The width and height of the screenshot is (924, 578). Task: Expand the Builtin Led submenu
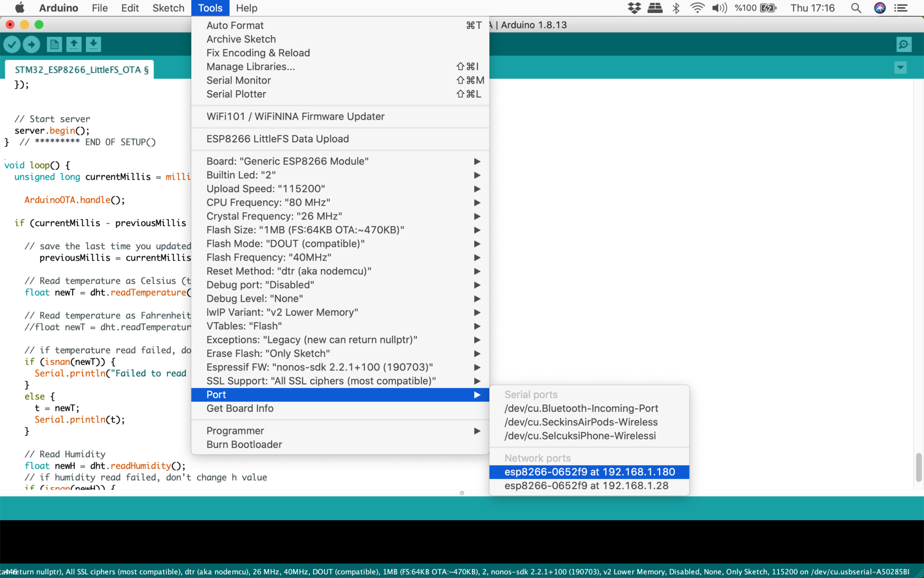[340, 175]
